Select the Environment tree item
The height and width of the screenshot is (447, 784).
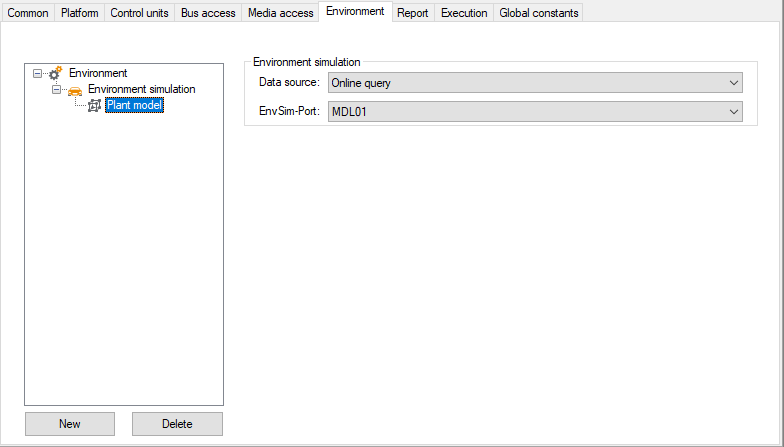98,73
